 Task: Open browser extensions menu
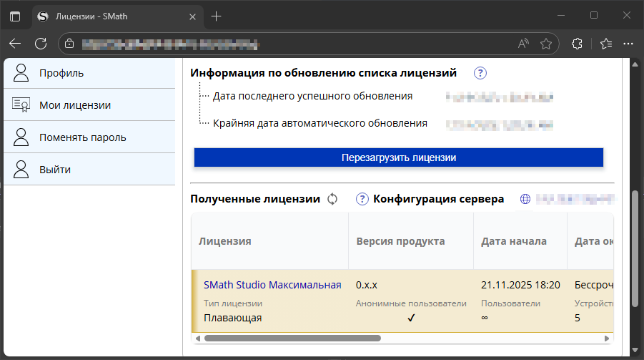577,44
